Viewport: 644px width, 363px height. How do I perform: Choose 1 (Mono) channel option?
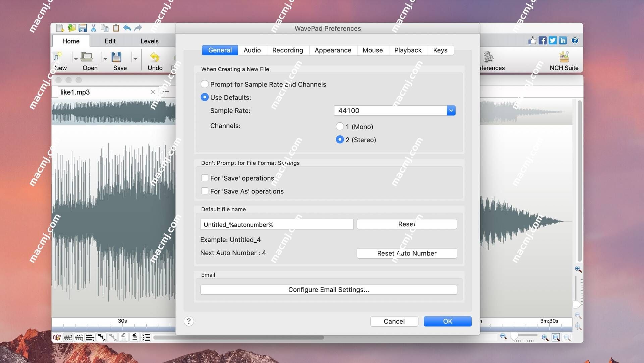pos(340,126)
